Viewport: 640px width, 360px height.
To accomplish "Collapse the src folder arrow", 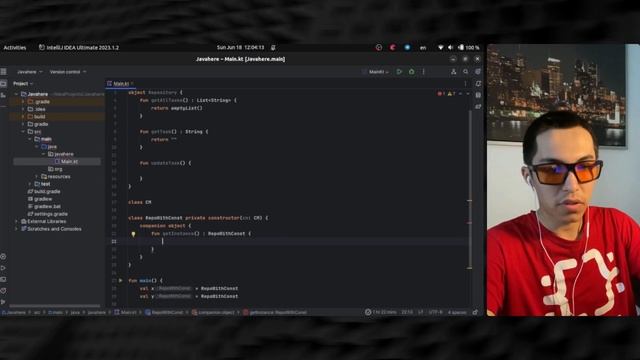I will (23, 131).
